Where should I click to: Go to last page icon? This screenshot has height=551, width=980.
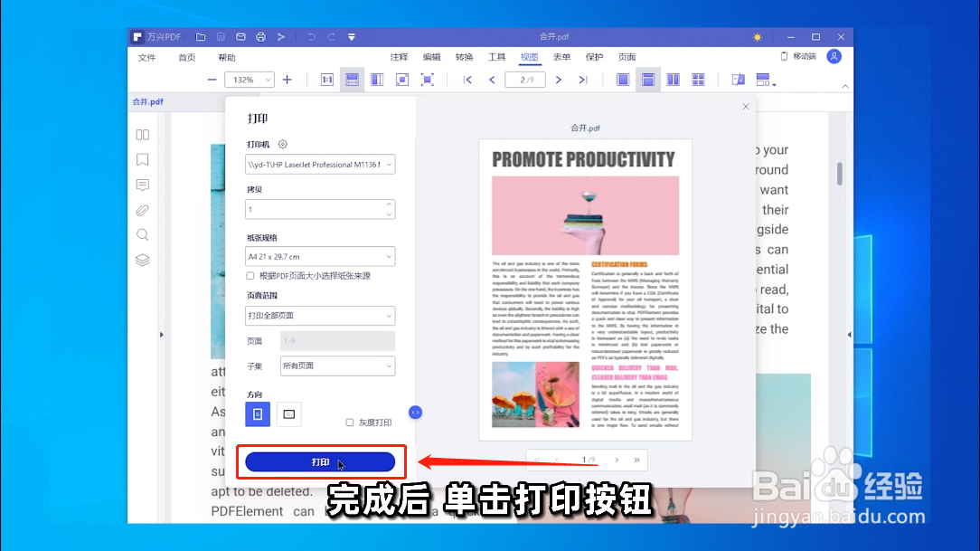pos(582,80)
